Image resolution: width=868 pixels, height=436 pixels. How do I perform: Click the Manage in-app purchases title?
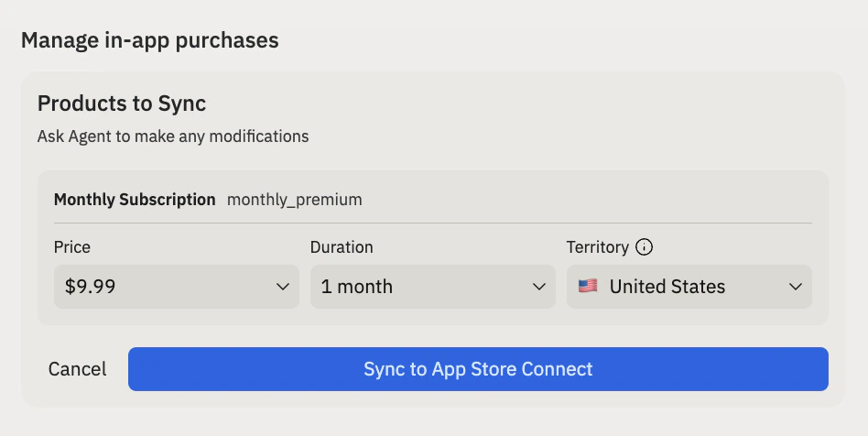coord(149,40)
